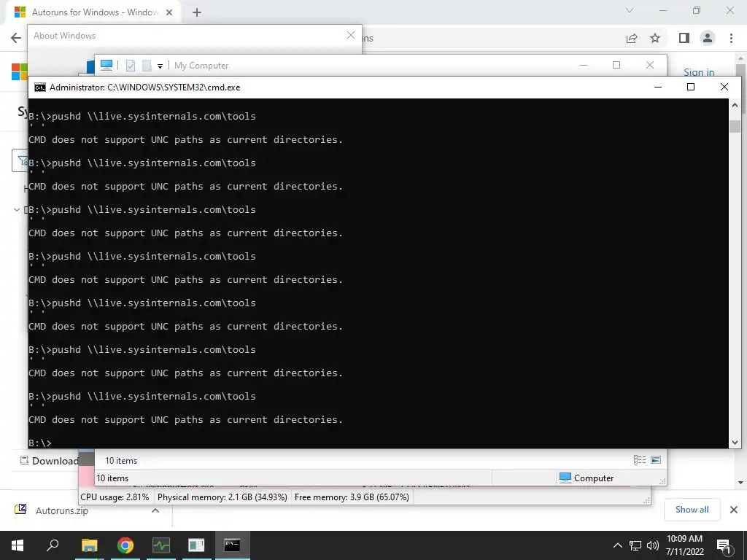This screenshot has height=560, width=747.
Task: Open the system monitor taskbar app
Action: pyautogui.click(x=161, y=545)
